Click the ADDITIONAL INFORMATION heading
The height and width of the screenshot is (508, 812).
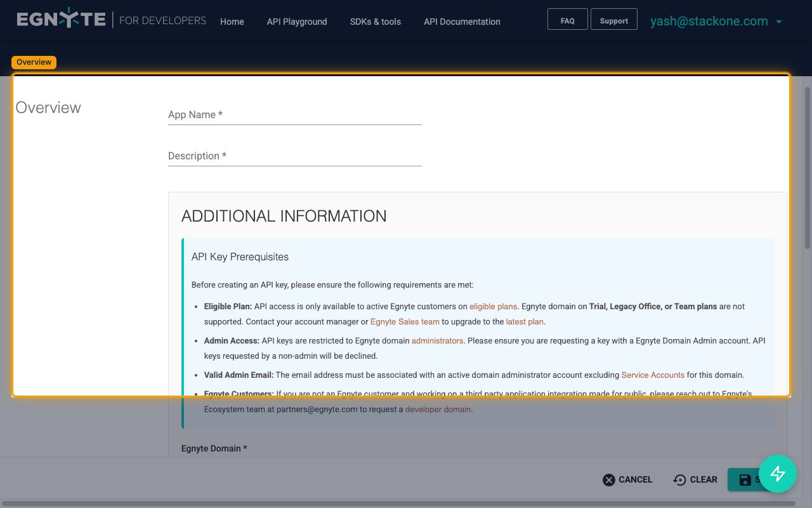284,216
